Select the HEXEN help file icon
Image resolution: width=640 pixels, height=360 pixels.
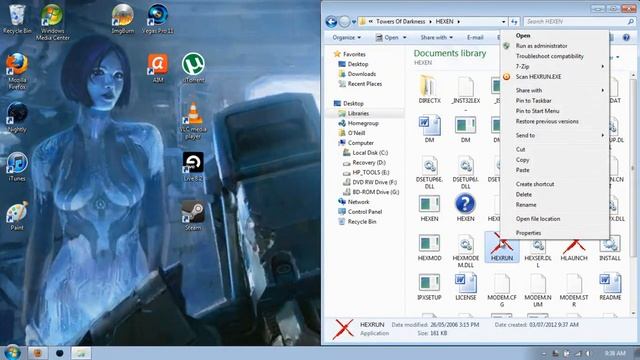click(465, 208)
